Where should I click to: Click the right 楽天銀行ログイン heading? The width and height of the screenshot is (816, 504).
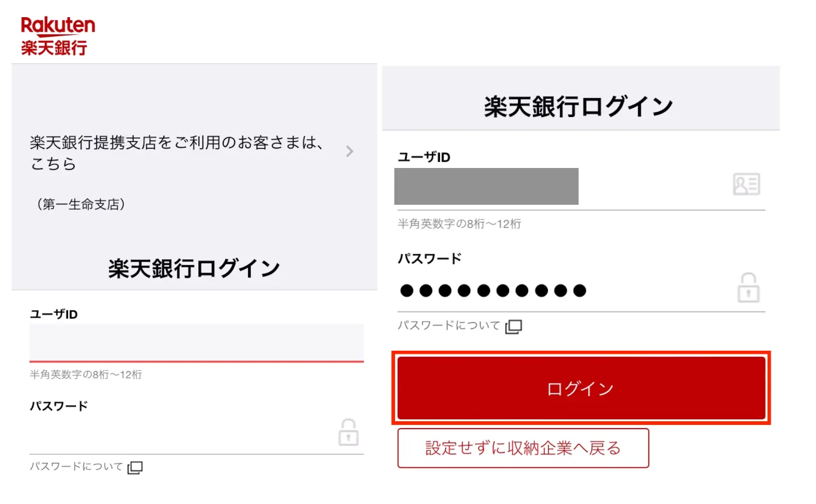(x=579, y=107)
